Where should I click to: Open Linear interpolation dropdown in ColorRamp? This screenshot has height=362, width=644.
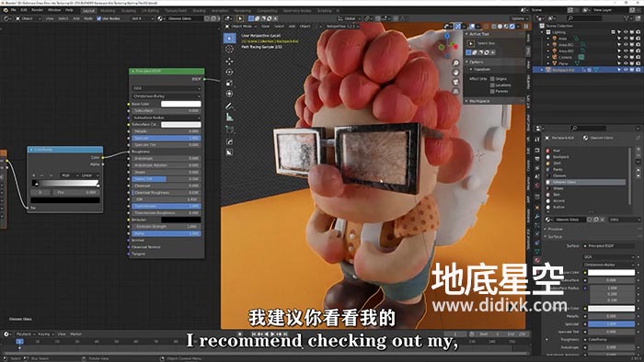(x=89, y=175)
